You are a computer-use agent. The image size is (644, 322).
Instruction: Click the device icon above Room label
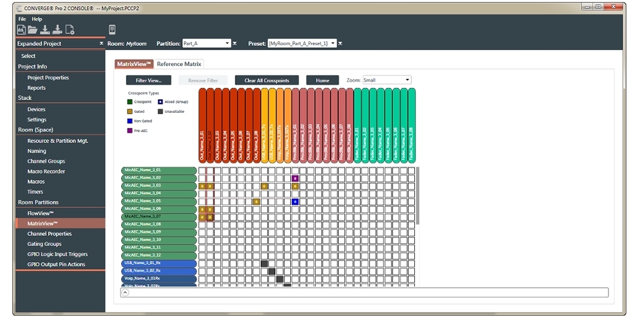click(x=112, y=30)
